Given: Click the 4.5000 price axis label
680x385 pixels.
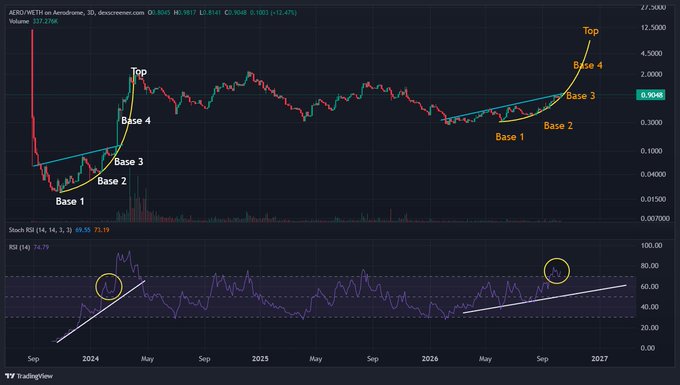Looking at the screenshot, I should (x=652, y=53).
